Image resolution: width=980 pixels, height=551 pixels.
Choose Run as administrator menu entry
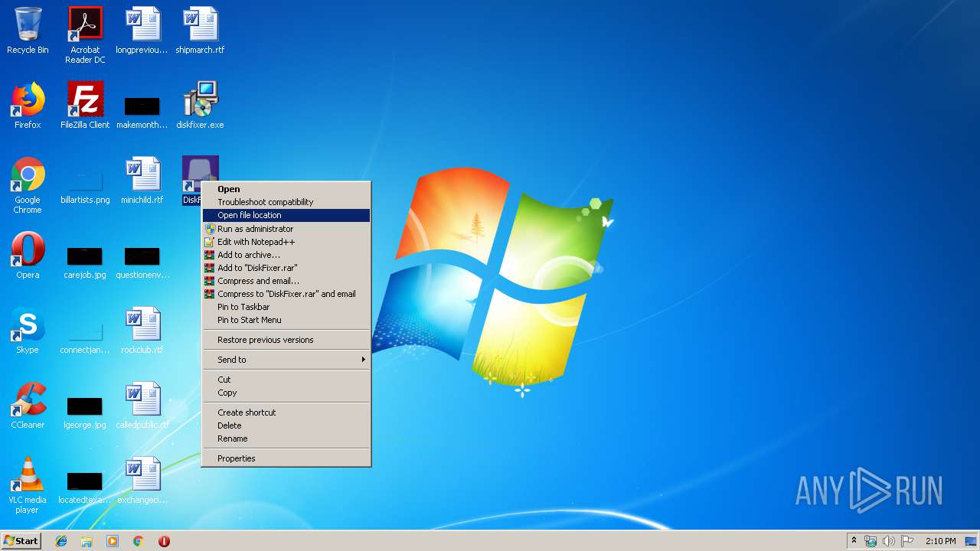(286, 229)
